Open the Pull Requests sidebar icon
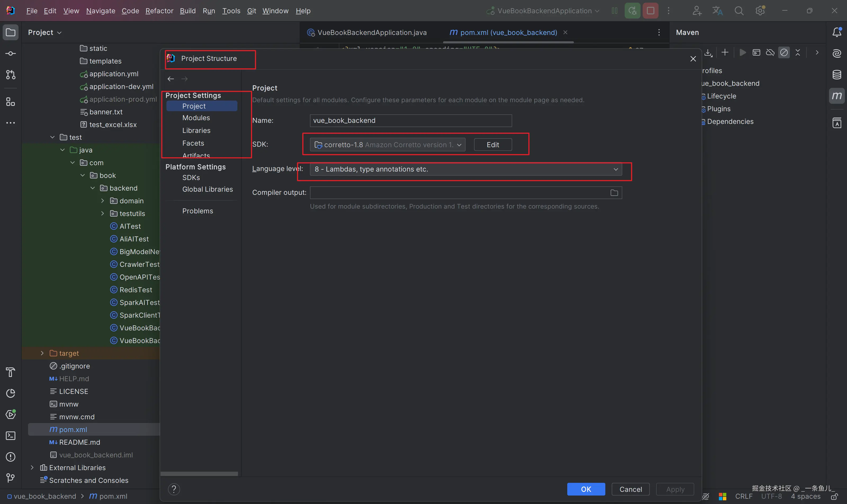The height and width of the screenshot is (504, 847). (11, 75)
